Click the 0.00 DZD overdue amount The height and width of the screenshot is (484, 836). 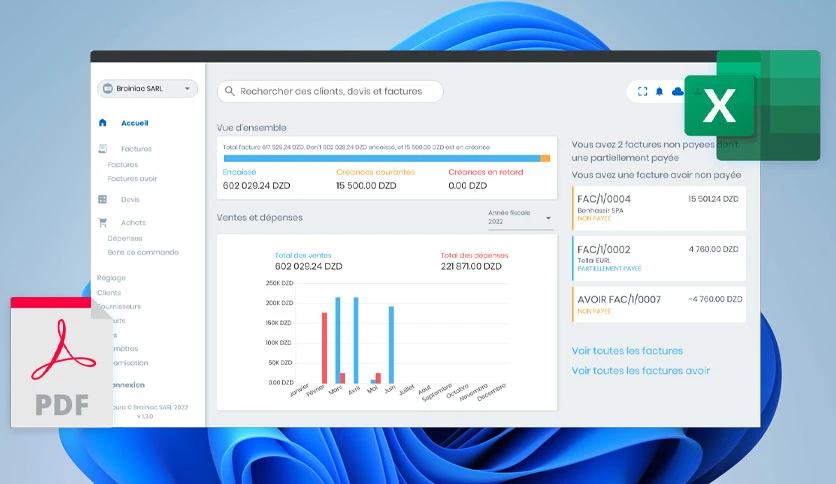468,185
